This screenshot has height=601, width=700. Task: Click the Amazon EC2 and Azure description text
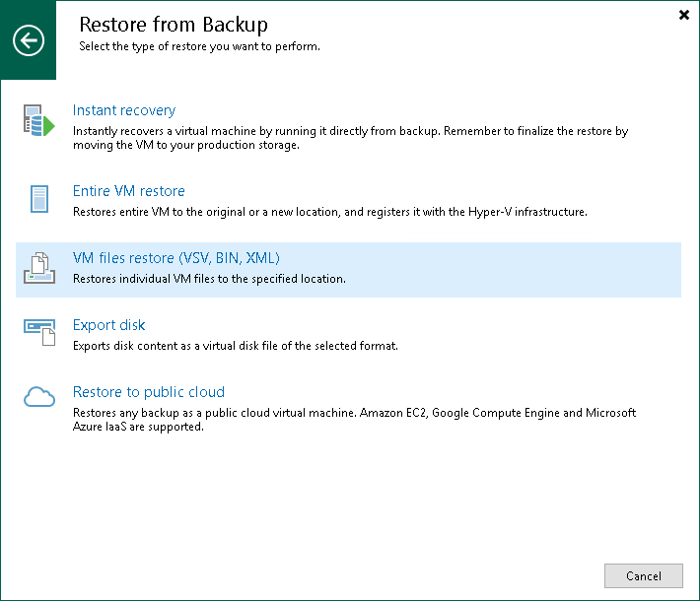(354, 420)
